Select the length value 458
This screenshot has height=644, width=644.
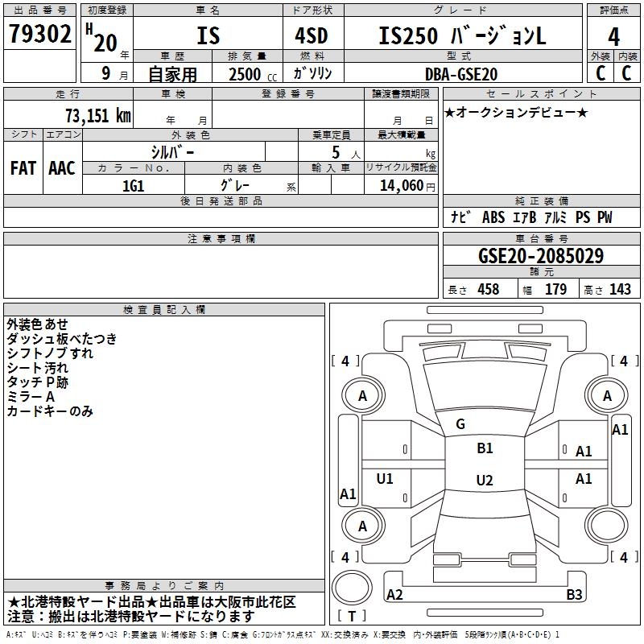click(x=489, y=289)
